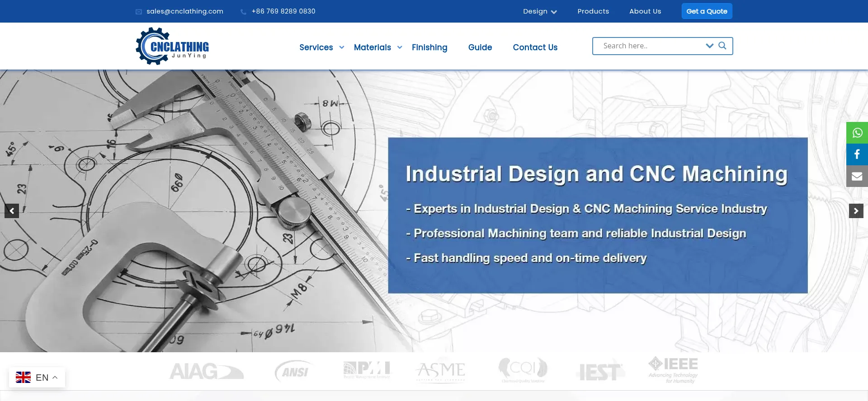Click the WhatsApp contact icon
Screen dimensions: 868x401
point(857,133)
